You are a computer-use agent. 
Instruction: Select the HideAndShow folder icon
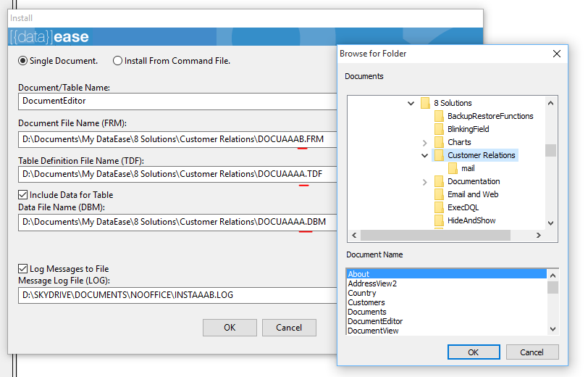point(439,220)
